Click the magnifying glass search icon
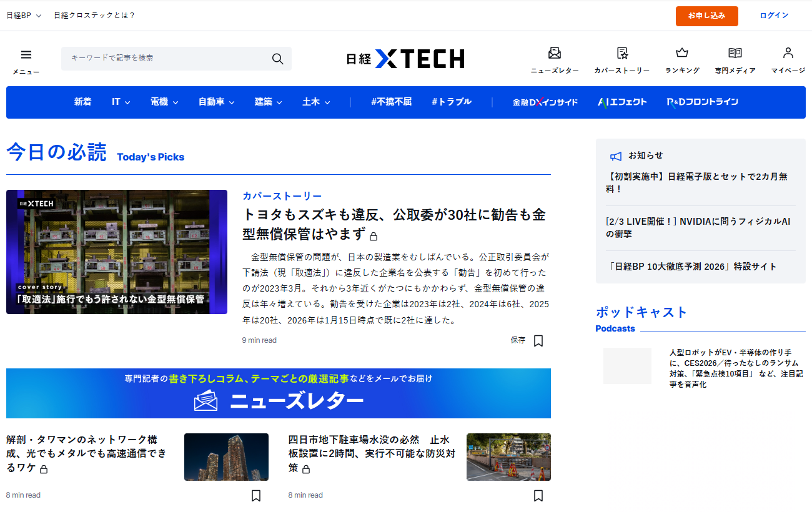The image size is (812, 512). [x=278, y=59]
